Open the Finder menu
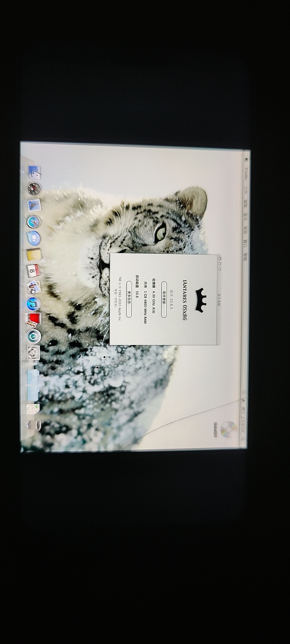 [246, 174]
